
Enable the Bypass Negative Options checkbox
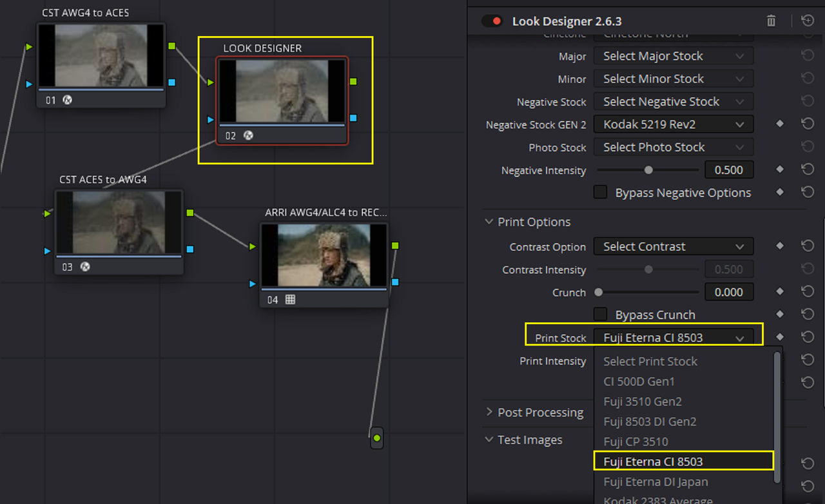600,192
